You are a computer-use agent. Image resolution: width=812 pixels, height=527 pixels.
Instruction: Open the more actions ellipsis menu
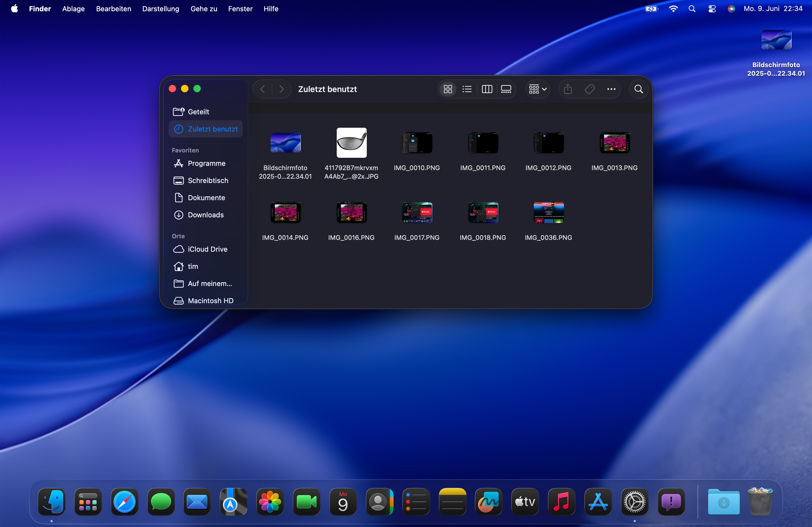tap(611, 89)
